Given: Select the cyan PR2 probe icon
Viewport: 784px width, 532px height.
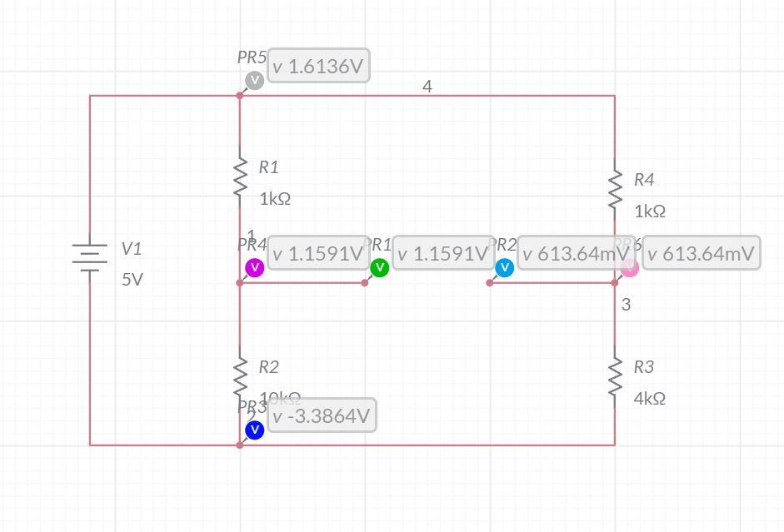Looking at the screenshot, I should point(506,267).
